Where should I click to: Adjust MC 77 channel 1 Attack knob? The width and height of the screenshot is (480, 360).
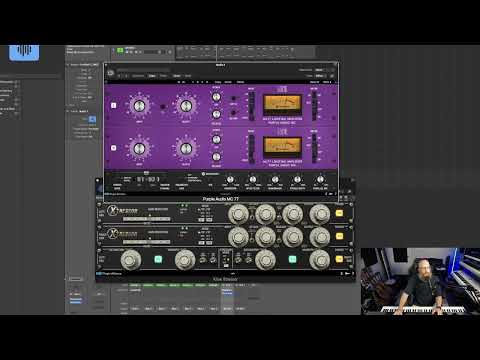(x=216, y=97)
